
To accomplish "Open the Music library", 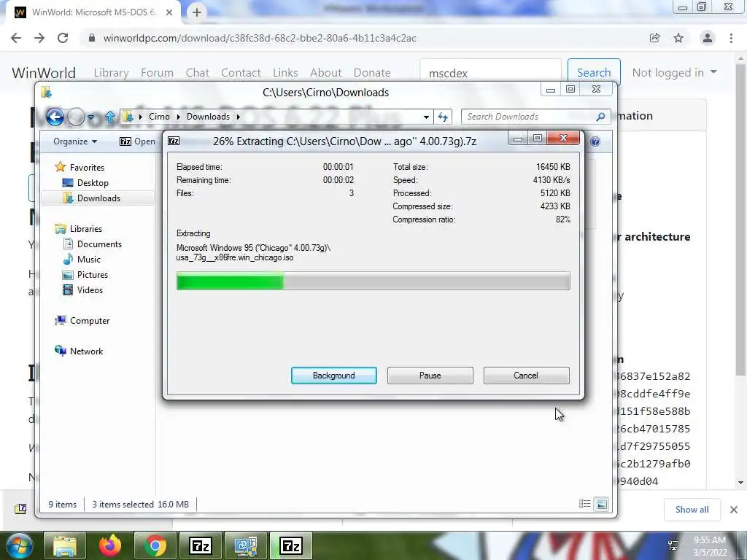I will pos(88,259).
